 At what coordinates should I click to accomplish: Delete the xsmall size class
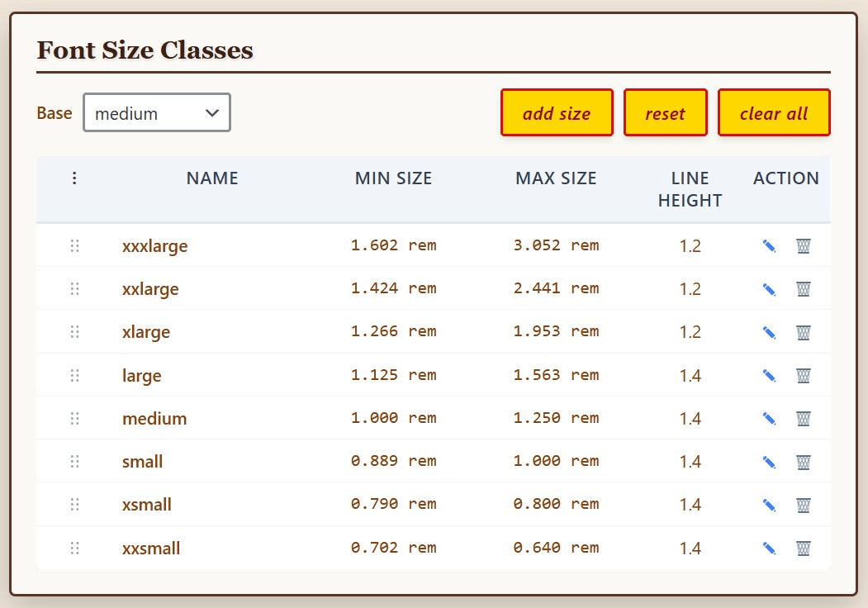(803, 504)
